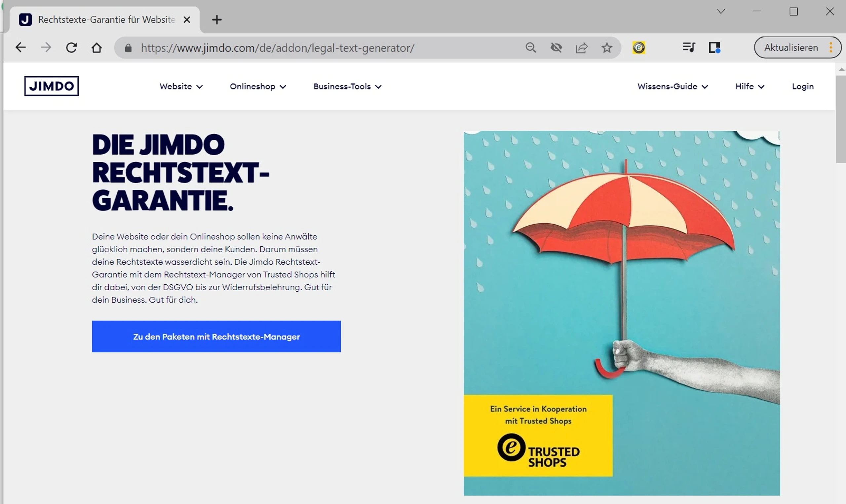Click Zu den Paketen mit Rechtstexte-Manager button
The image size is (846, 504).
pos(216,336)
